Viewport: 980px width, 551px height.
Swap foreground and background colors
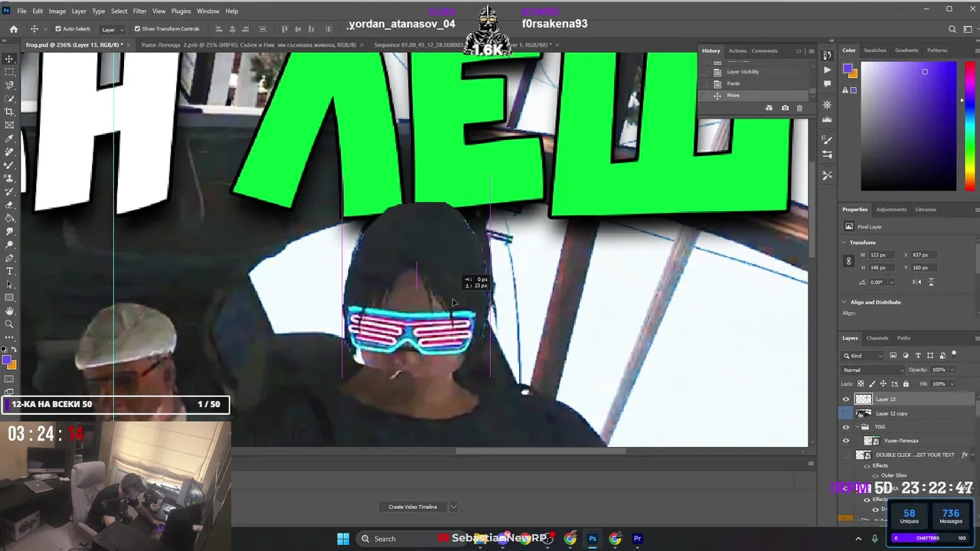pyautogui.click(x=14, y=350)
